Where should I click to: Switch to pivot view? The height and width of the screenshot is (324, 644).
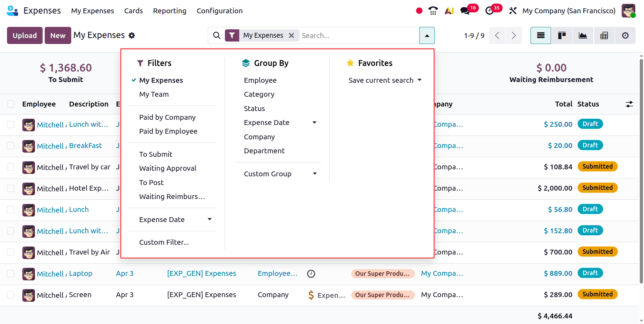(x=604, y=35)
